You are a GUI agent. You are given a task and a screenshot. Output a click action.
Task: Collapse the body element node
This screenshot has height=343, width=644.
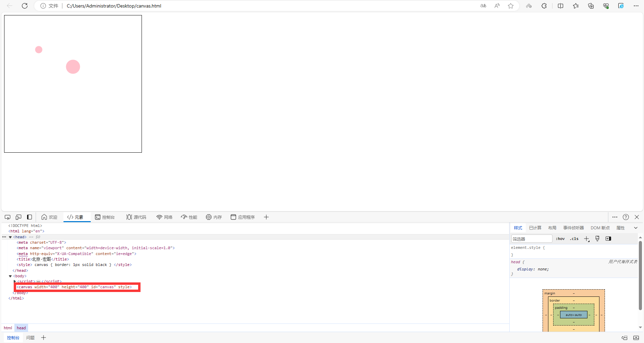[10, 276]
